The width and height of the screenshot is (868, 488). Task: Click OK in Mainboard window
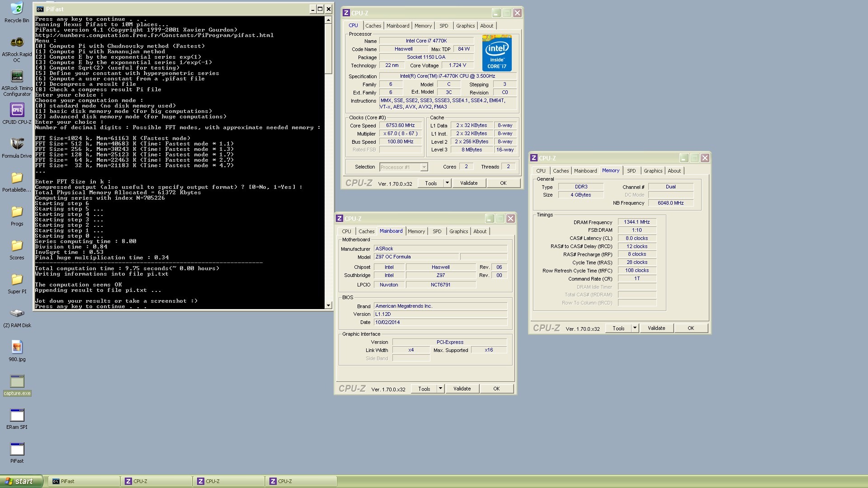496,389
